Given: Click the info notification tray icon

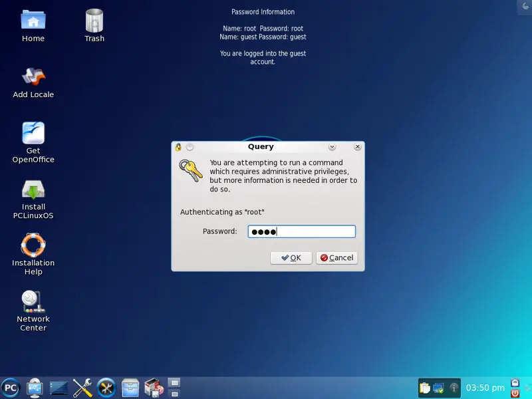Looking at the screenshot, I should (x=454, y=388).
